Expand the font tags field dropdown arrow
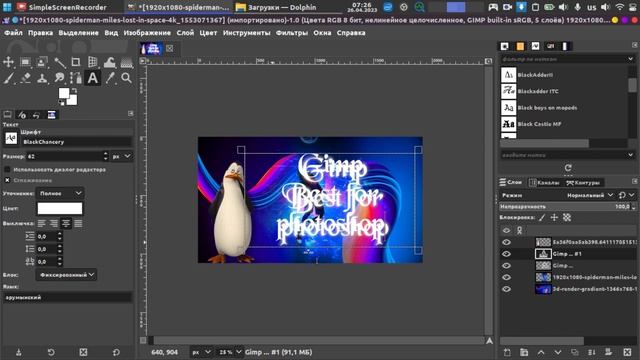 pos(631,155)
